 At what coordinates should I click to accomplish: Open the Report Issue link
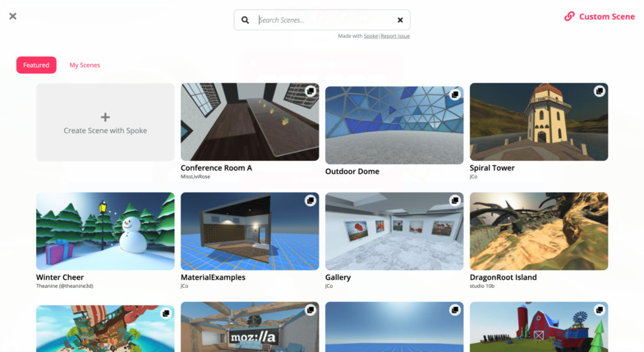tap(395, 36)
